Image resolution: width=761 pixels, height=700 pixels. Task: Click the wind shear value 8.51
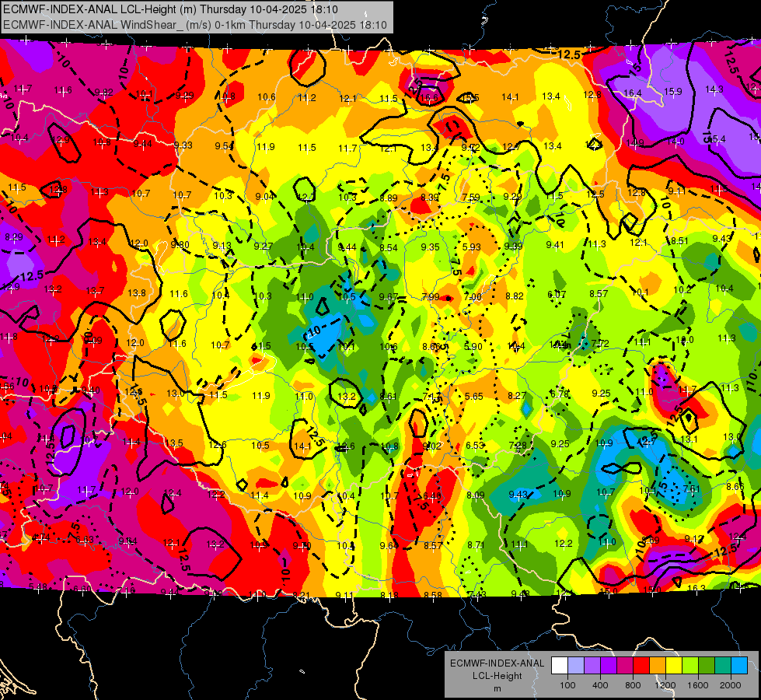click(x=679, y=240)
